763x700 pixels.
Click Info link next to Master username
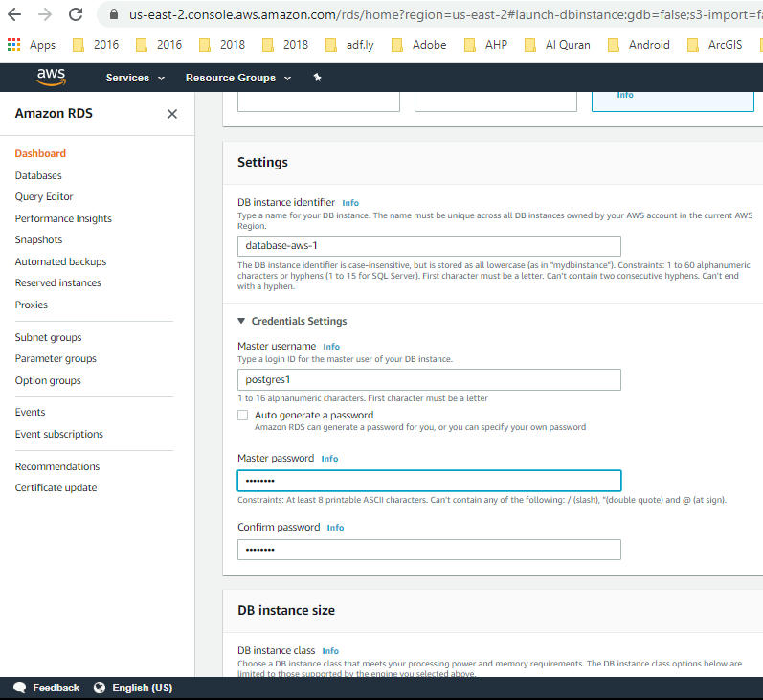331,347
